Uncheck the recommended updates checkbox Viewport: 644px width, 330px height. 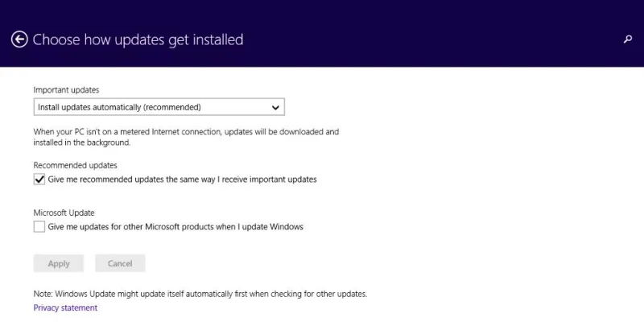pos(39,179)
